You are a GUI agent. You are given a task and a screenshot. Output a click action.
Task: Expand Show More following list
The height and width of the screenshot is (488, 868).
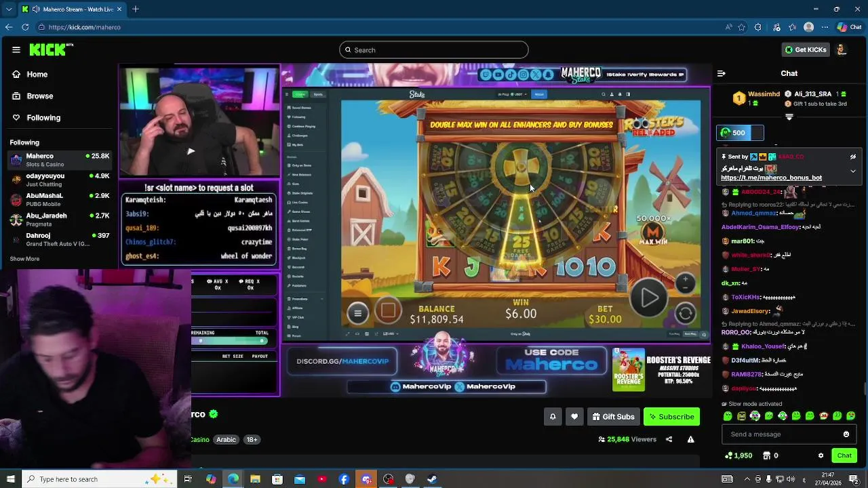pyautogui.click(x=24, y=259)
